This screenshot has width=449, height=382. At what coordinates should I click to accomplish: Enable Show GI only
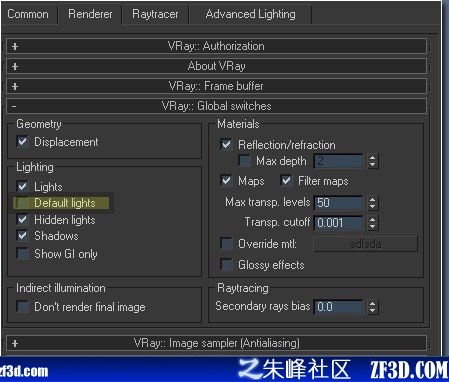point(22,254)
